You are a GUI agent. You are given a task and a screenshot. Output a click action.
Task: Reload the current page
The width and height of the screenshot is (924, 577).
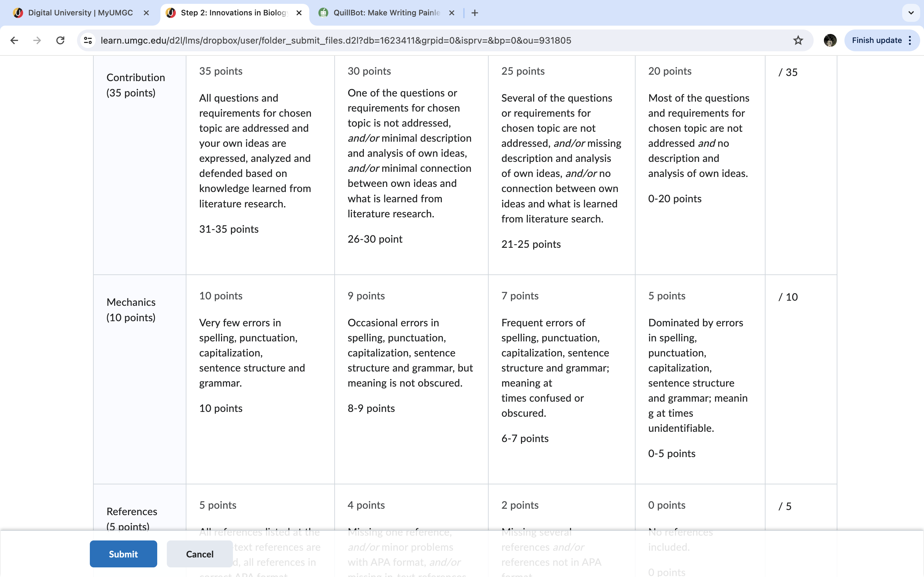[60, 40]
